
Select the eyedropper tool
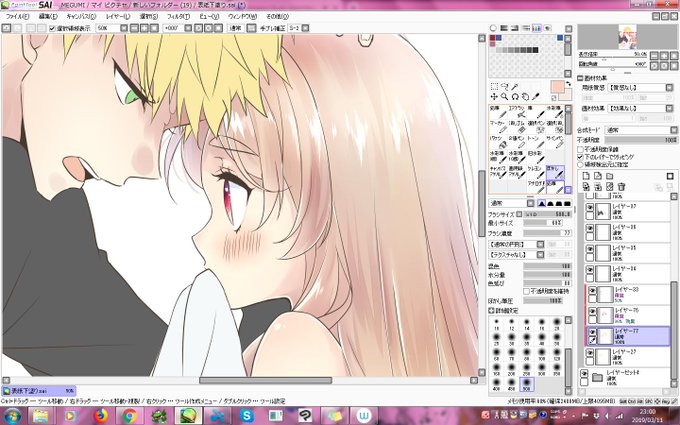tap(536, 96)
